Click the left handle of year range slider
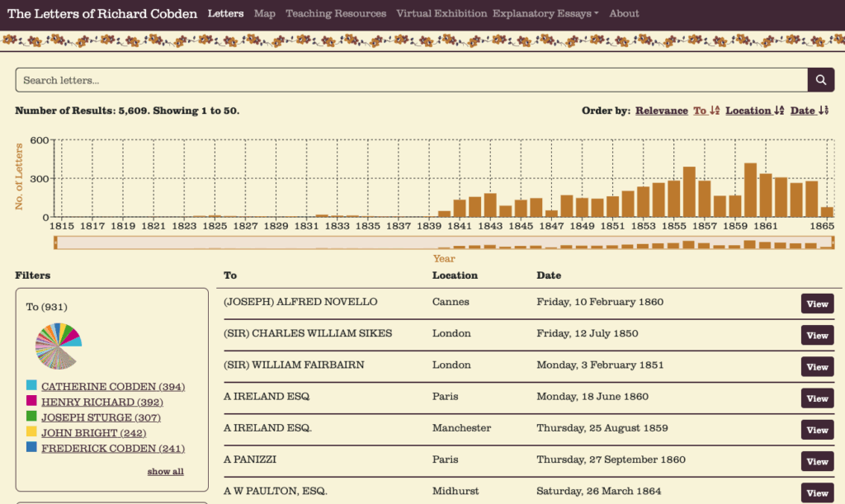845x504 pixels. point(56,242)
